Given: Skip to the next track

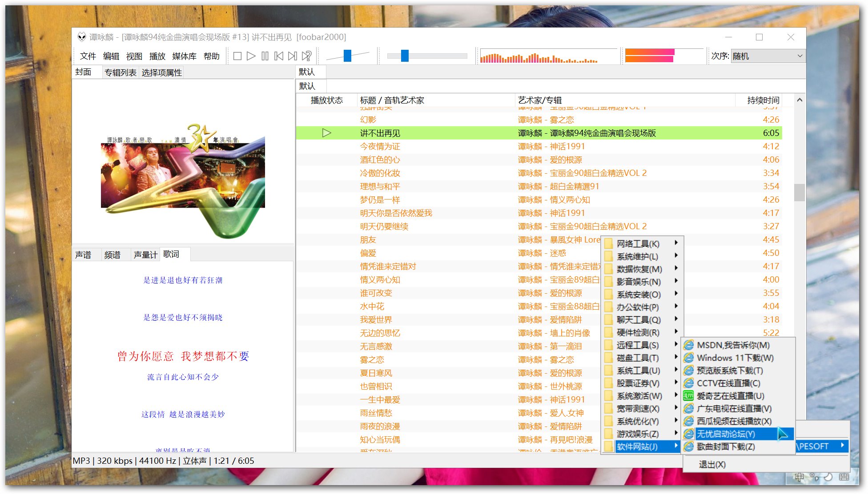Looking at the screenshot, I should click(x=293, y=56).
